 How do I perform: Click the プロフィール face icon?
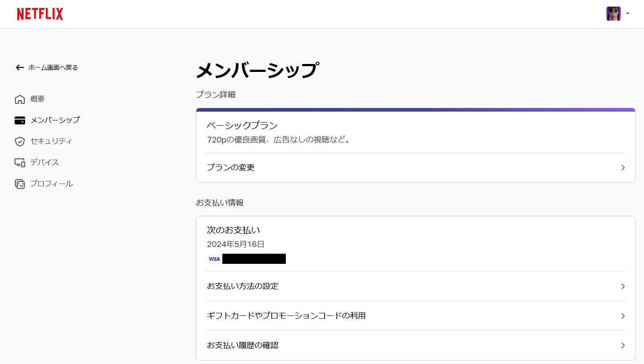(20, 184)
